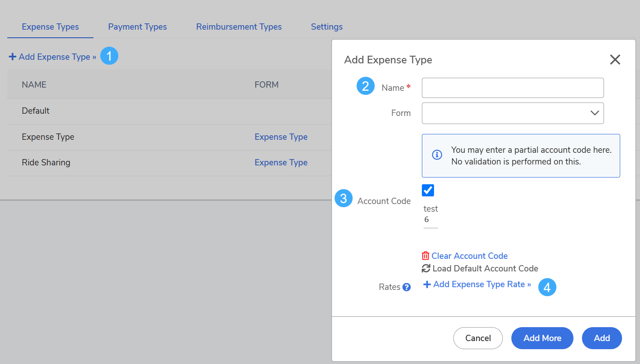Open the Reimbursement Types tab
This screenshot has height=364, width=640.
[239, 27]
